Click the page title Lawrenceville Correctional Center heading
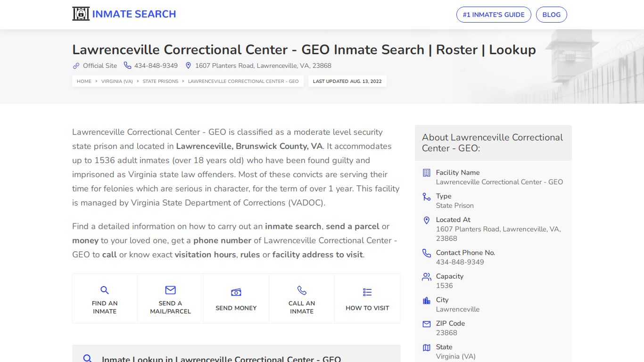Image resolution: width=644 pixels, height=362 pixels. coord(304,49)
